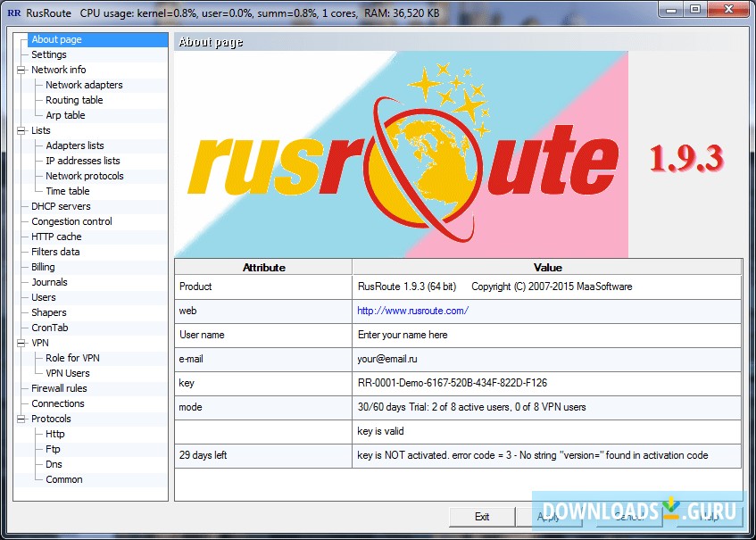Screen dimensions: 756x540
Task: Collapse the Network info node
Action: (x=21, y=70)
